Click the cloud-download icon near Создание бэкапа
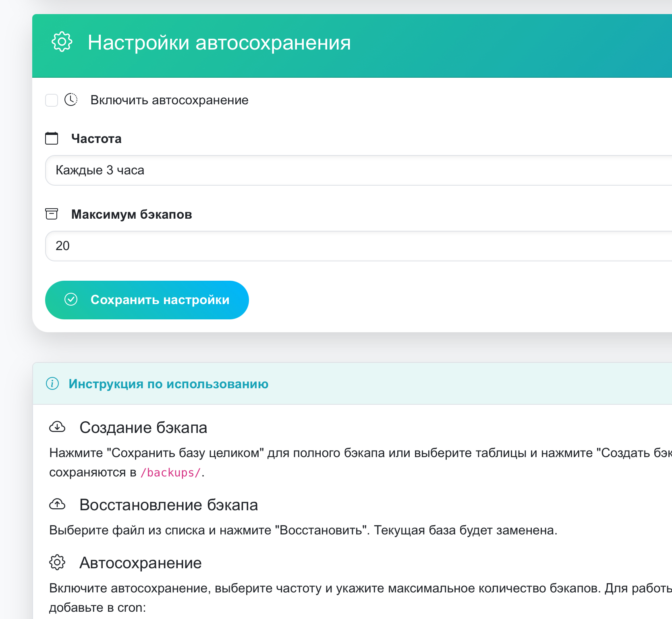This screenshot has width=672, height=619. (x=58, y=427)
